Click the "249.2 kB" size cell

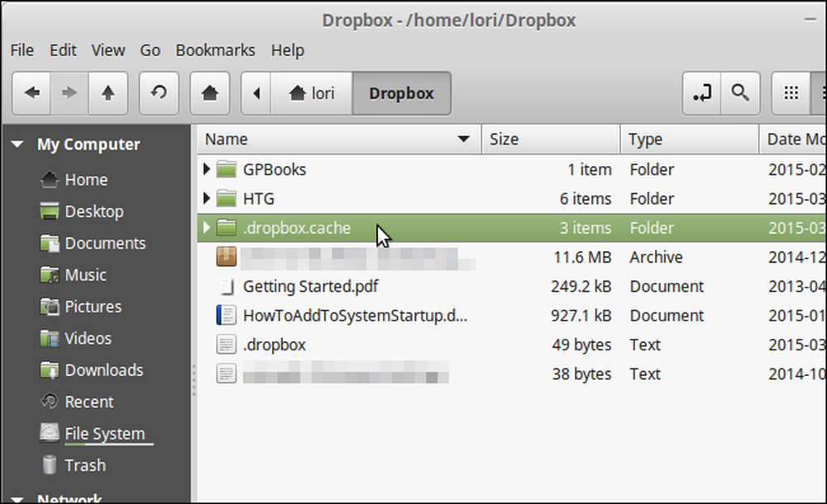tap(581, 286)
